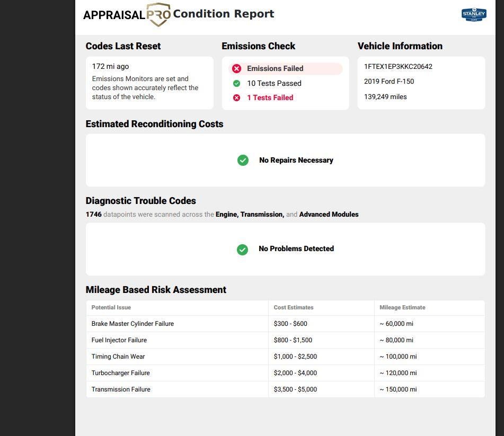Select the Emissions Failed status row
This screenshot has height=436, width=504.
pyautogui.click(x=286, y=68)
